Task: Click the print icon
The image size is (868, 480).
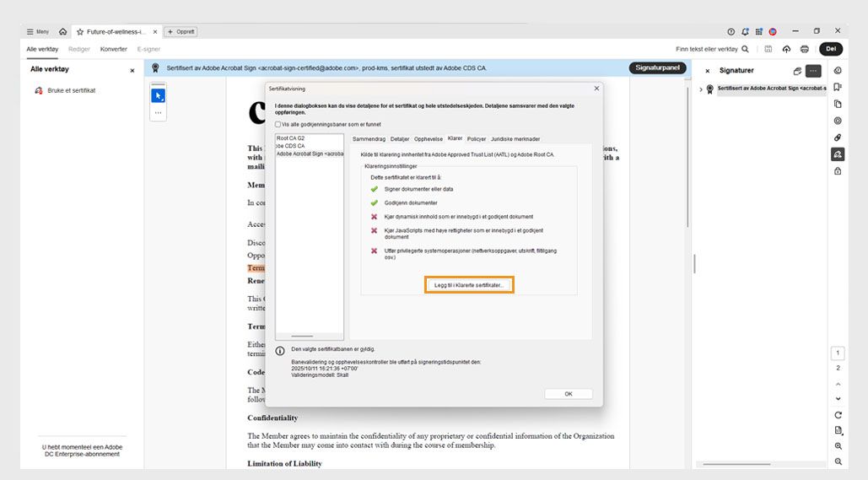Action: coord(805,49)
